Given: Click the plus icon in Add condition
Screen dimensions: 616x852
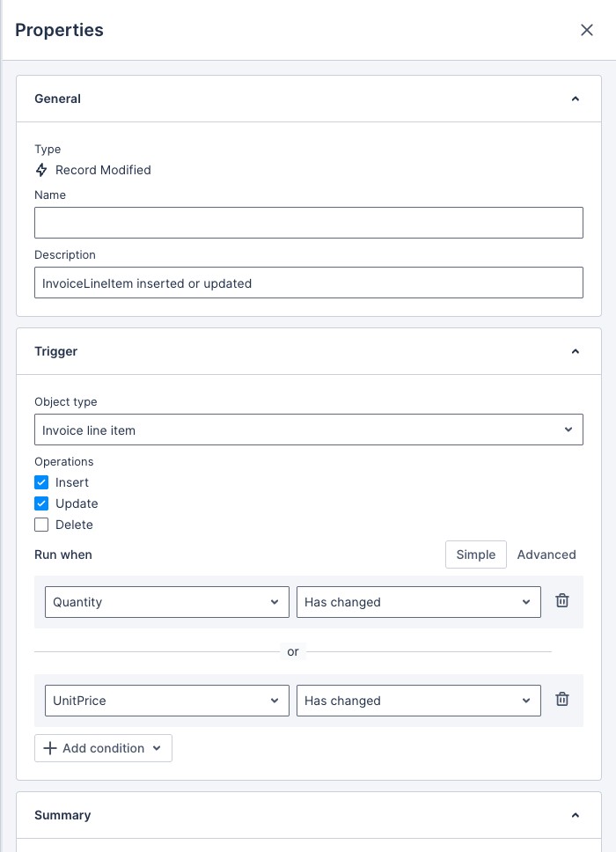Looking at the screenshot, I should click(50, 748).
